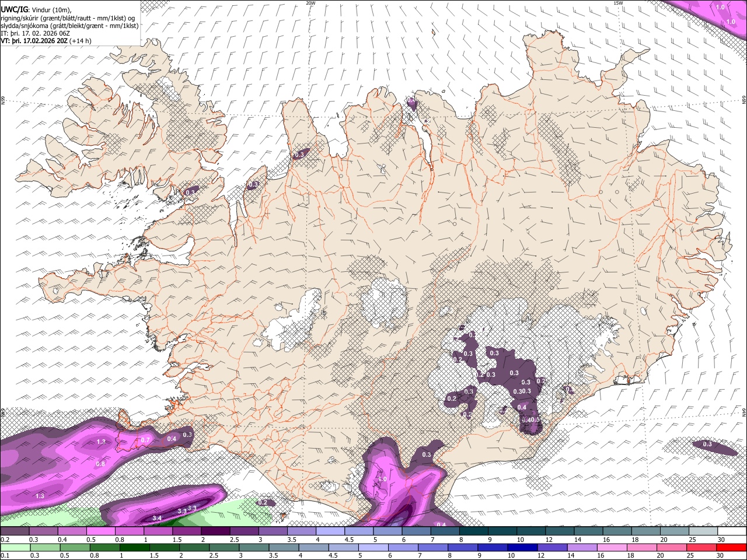Viewport: 747px width, 560px height.
Task: Select bottom legend row dark green swatch labeled 1
Action: (x=135, y=547)
